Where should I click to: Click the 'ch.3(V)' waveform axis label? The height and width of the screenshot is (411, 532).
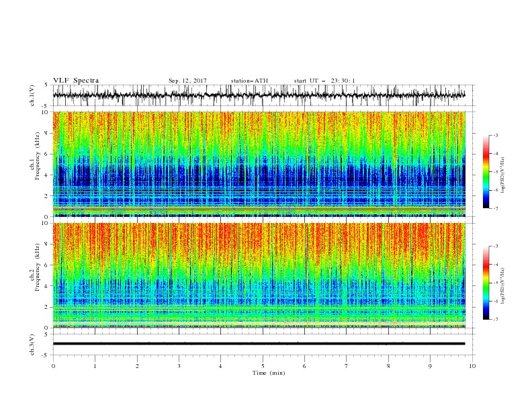(x=32, y=345)
